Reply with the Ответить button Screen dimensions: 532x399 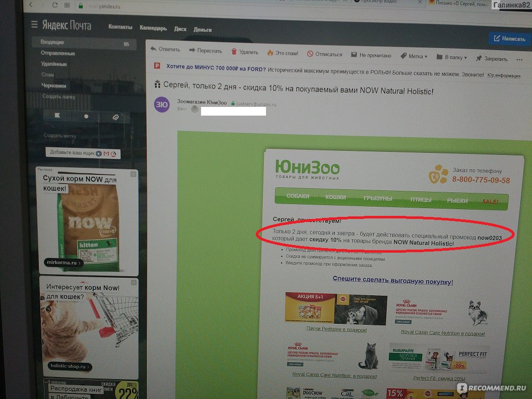pos(165,49)
